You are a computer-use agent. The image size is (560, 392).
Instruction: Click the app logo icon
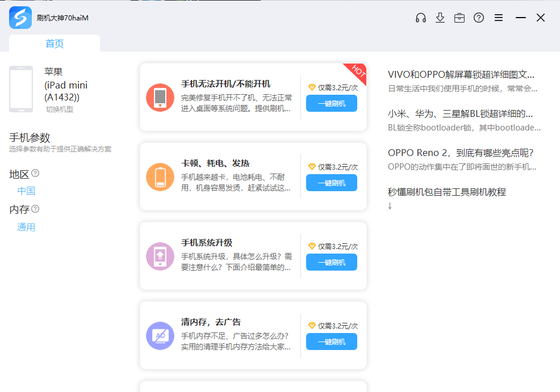click(20, 18)
